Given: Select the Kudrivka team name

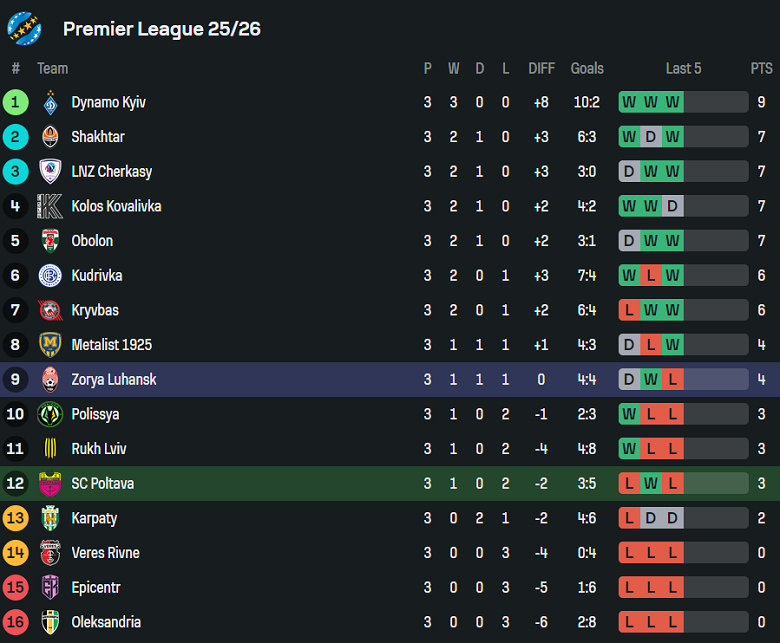Looking at the screenshot, I should [x=96, y=276].
